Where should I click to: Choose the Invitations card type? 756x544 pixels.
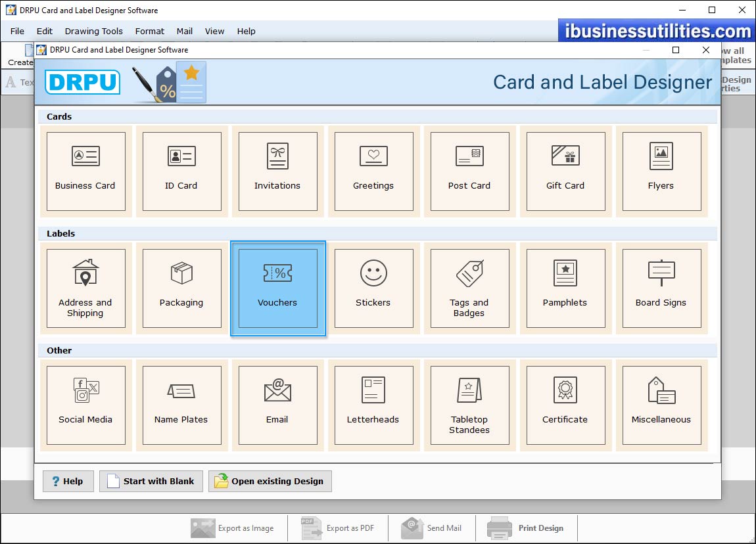pyautogui.click(x=277, y=171)
